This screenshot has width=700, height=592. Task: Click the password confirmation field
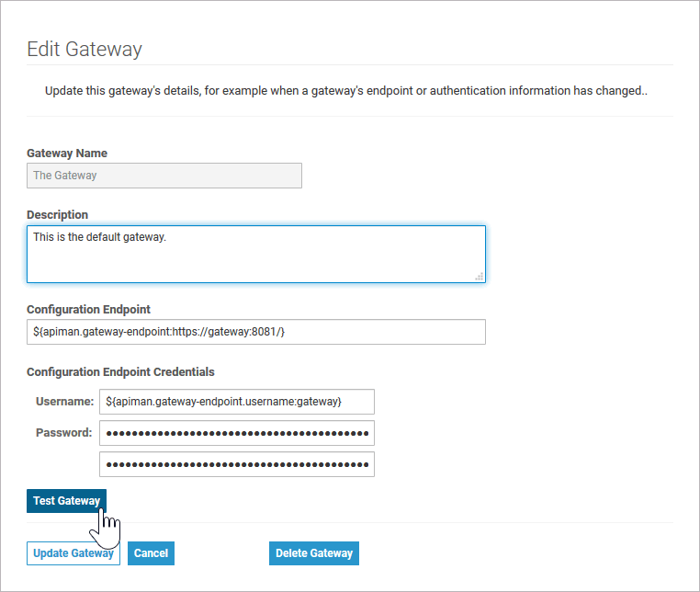[236, 464]
